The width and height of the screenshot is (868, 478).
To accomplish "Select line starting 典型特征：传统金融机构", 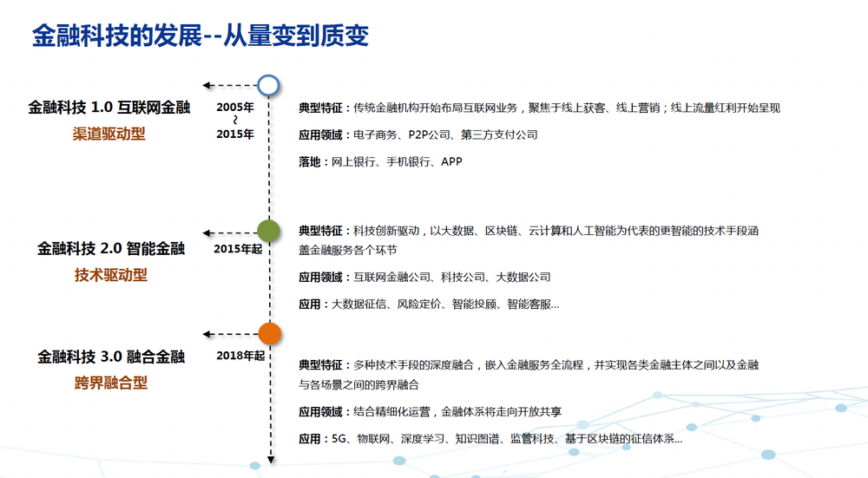I will pyautogui.click(x=540, y=108).
